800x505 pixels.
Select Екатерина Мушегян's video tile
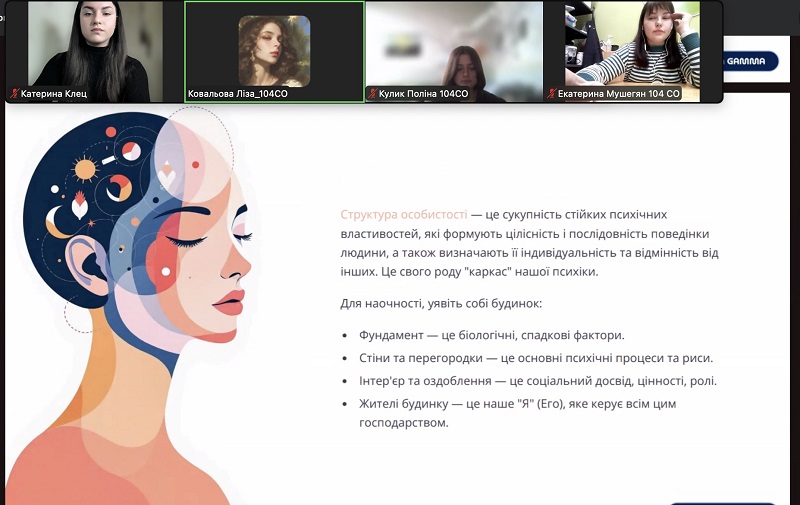[x=632, y=45]
